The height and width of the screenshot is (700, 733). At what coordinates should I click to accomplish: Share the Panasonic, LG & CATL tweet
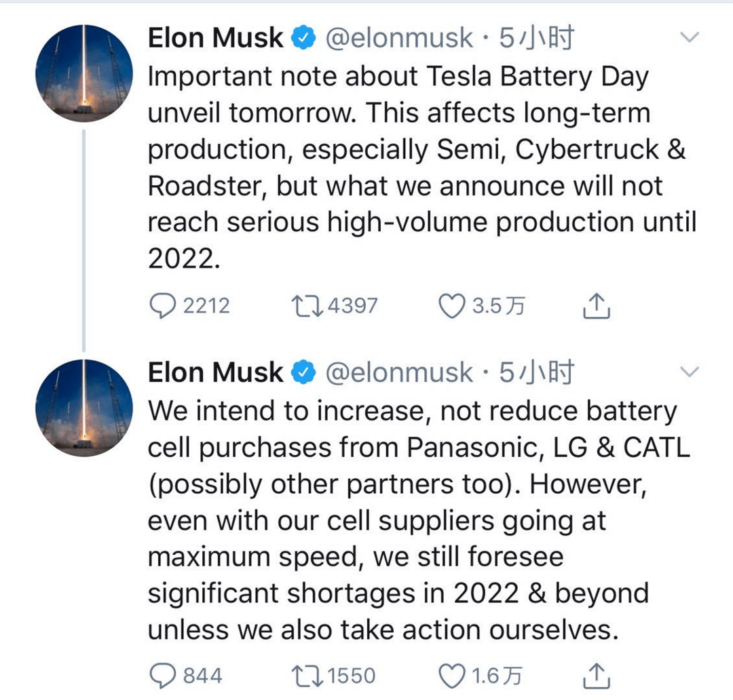597,676
